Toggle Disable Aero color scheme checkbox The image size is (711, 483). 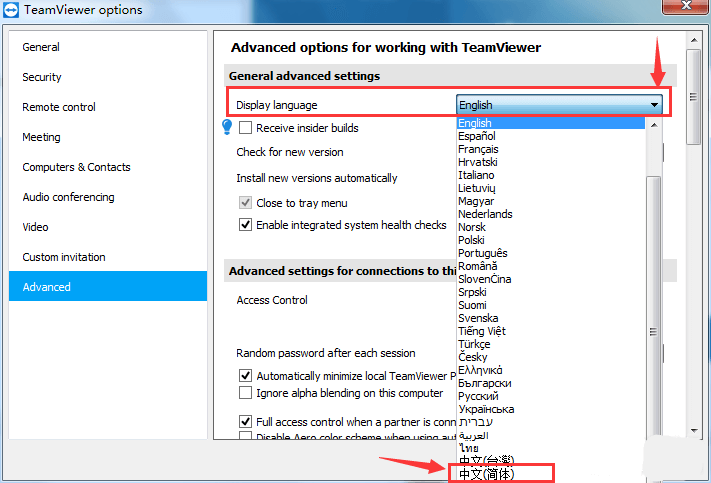pyautogui.click(x=245, y=436)
